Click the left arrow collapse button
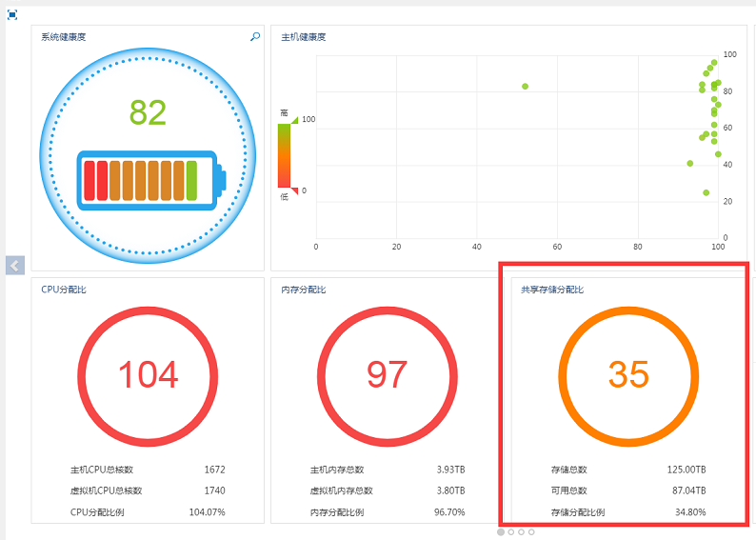The width and height of the screenshot is (756, 540). click(15, 265)
